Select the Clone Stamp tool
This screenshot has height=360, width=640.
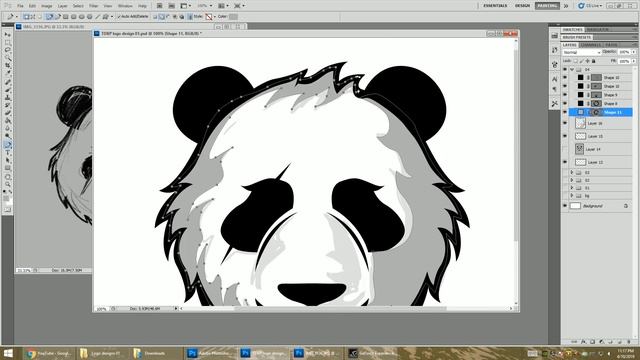tap(7, 98)
